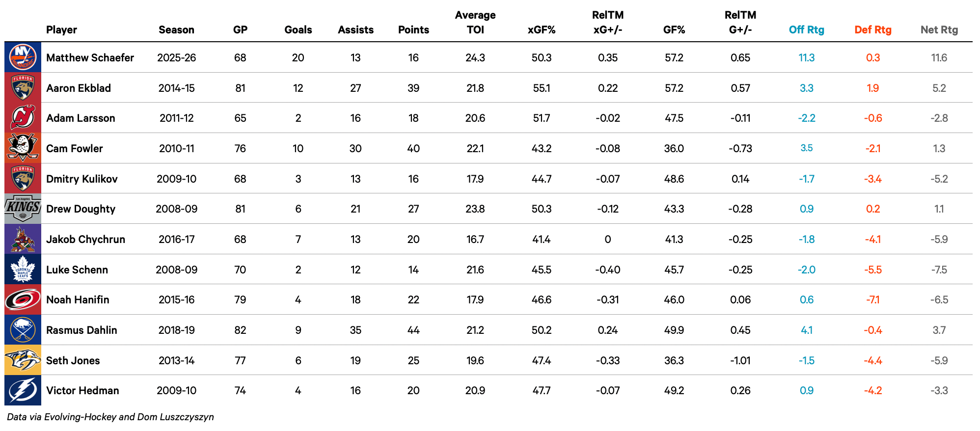Click the Los Angeles Kings logo icon
Image resolution: width=980 pixels, height=431 pixels.
[x=23, y=209]
